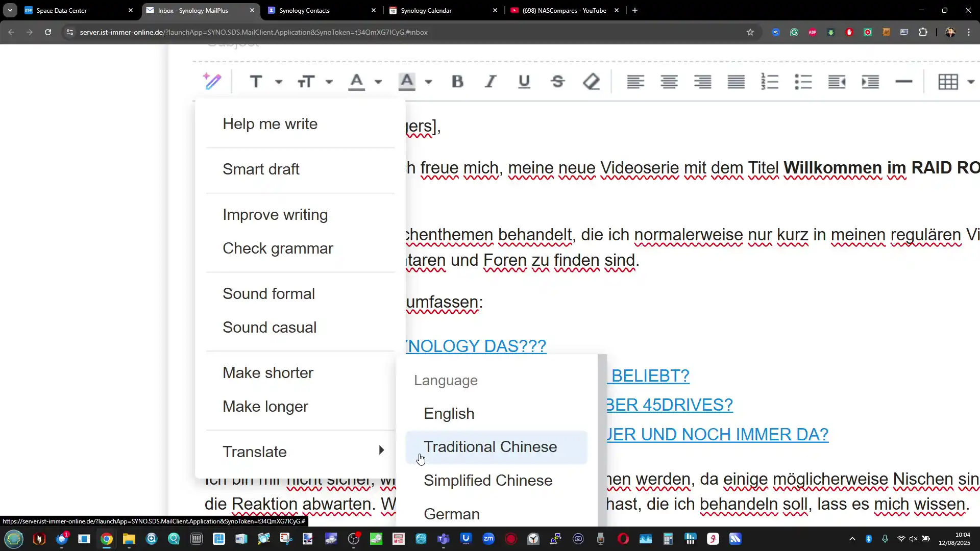Click the highlight color A icon
The width and height of the screenshot is (980, 551).
407,82
